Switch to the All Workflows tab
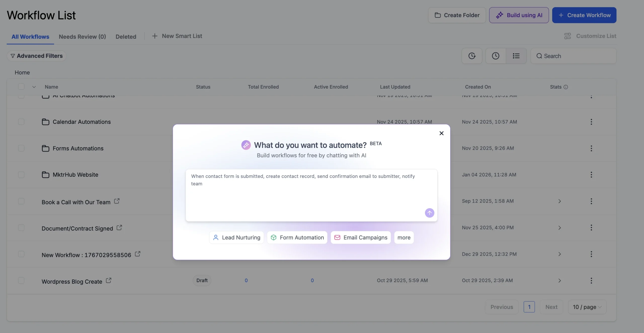Image resolution: width=644 pixels, height=333 pixels. point(30,37)
